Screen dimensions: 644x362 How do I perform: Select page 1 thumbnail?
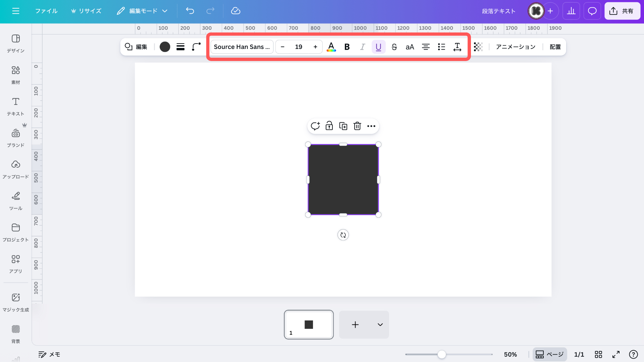pos(309,324)
